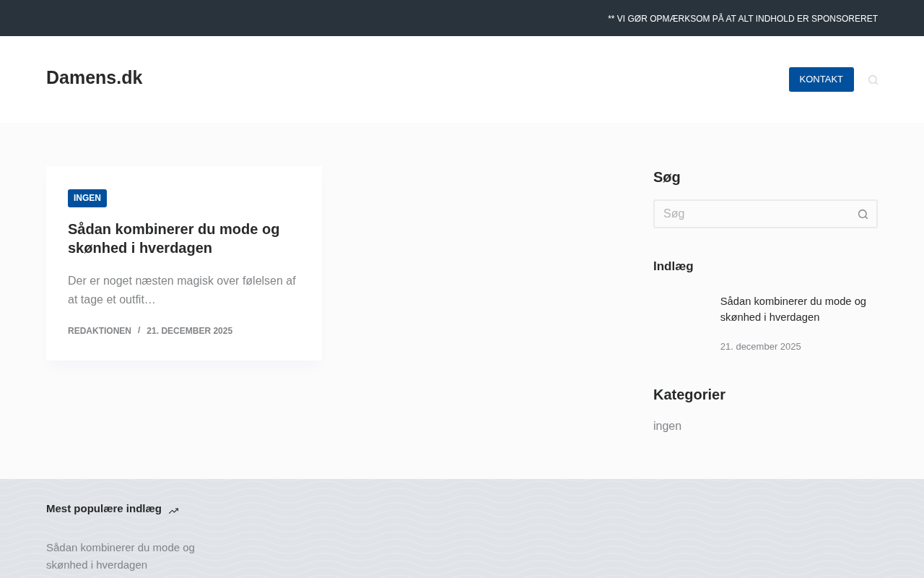Click the search submit magnifier icon
924x578 pixels.
[x=863, y=214]
